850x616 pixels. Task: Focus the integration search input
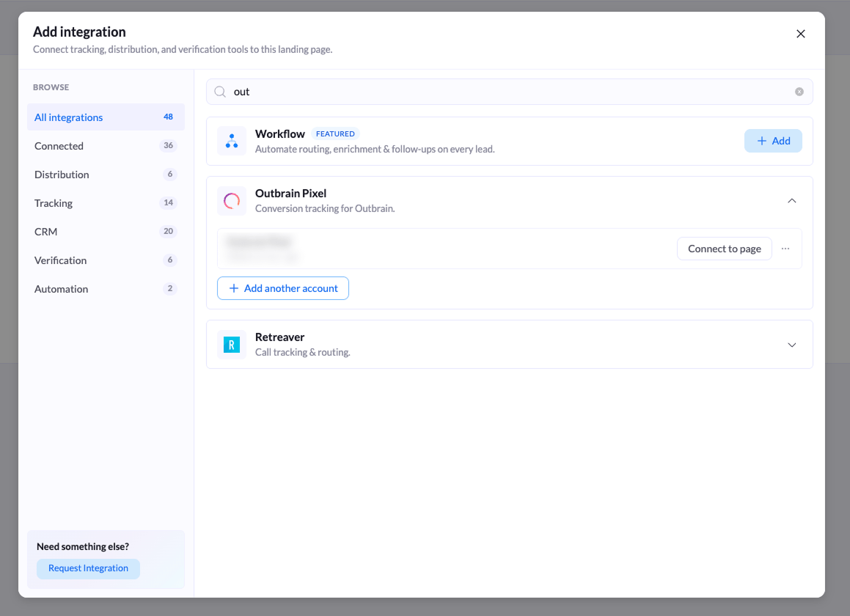[509, 92]
